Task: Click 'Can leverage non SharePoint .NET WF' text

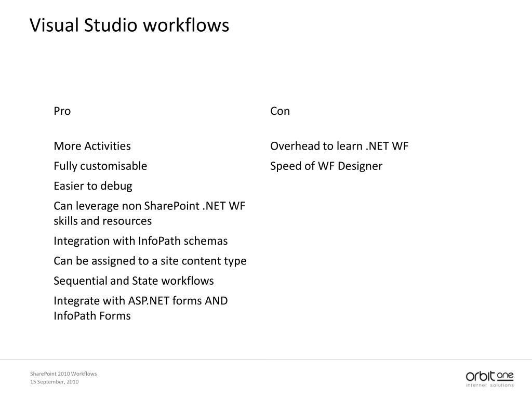Action: pyautogui.click(x=149, y=206)
